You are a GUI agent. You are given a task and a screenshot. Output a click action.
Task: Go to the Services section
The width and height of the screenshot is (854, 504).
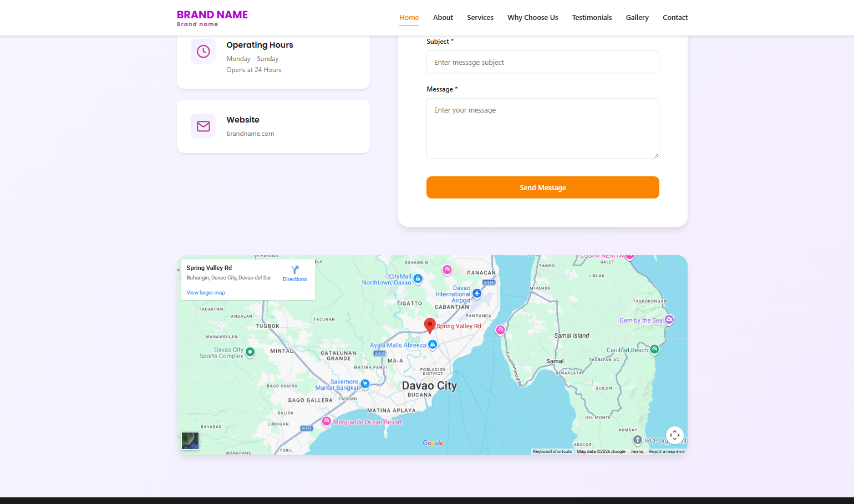click(x=480, y=18)
